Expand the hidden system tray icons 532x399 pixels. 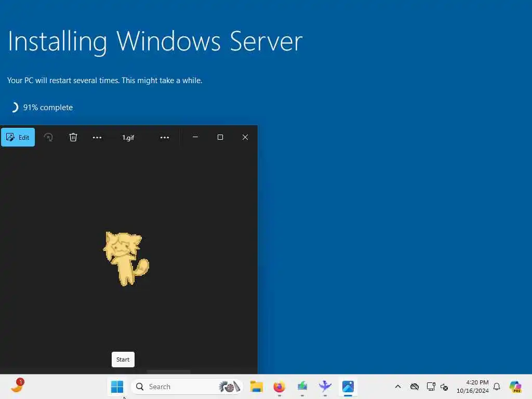click(x=398, y=387)
